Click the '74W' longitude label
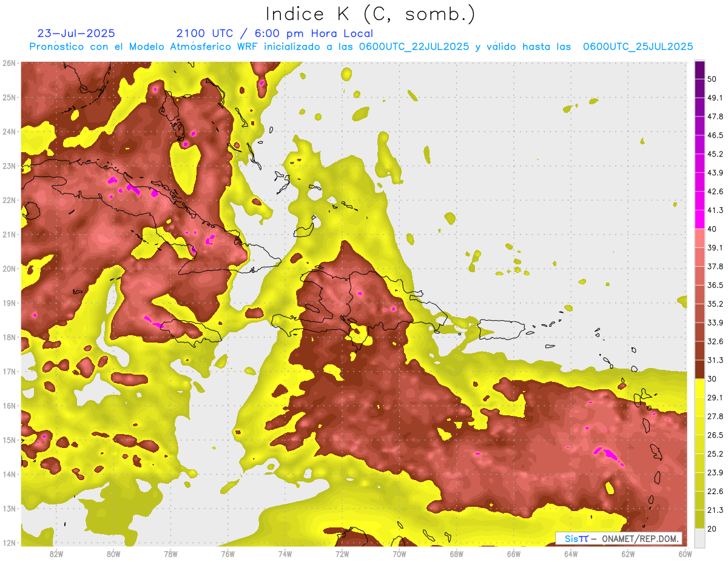 (285, 554)
